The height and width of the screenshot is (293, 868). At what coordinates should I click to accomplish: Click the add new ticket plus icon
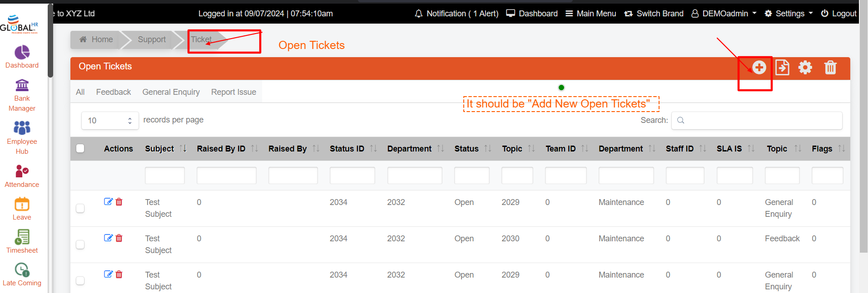(759, 68)
